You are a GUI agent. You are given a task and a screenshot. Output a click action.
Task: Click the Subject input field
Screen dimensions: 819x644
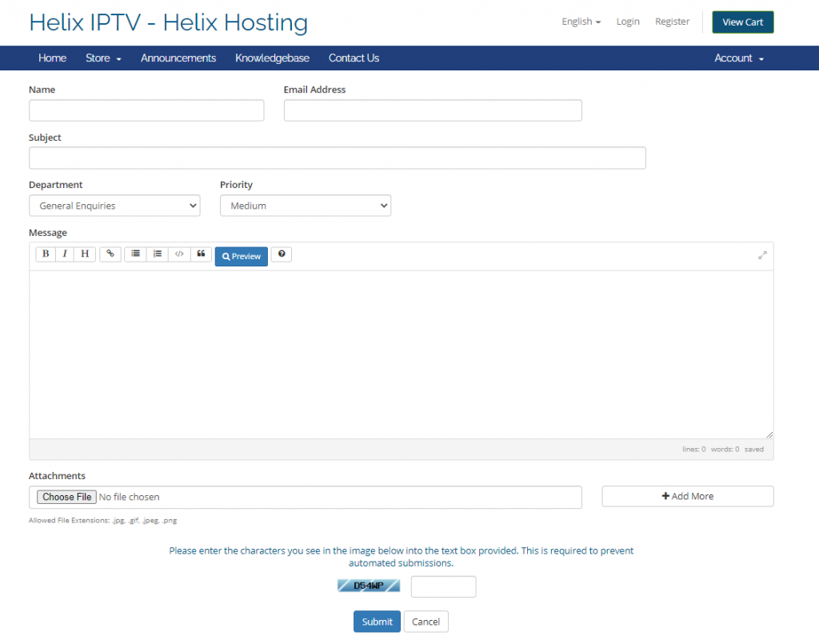(338, 158)
